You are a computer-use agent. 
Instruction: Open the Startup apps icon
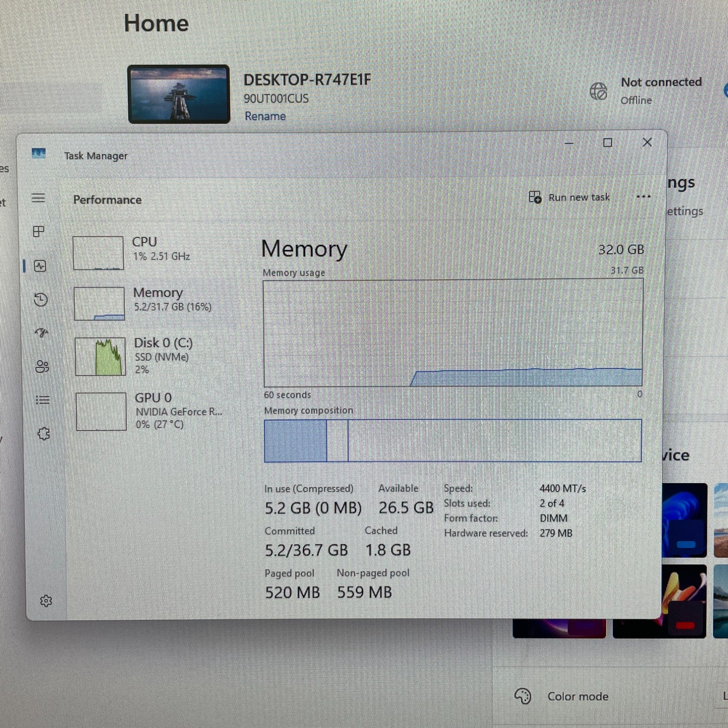[x=41, y=333]
